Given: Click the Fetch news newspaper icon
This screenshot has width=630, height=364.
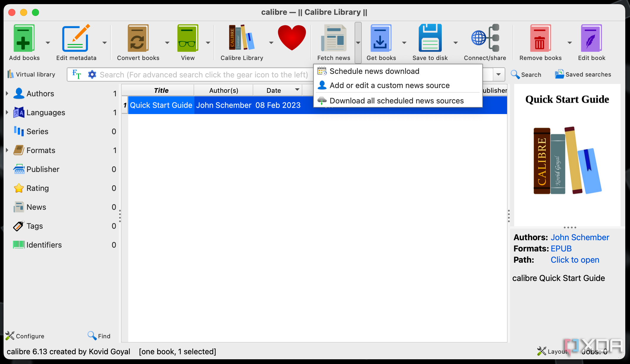Looking at the screenshot, I should click(x=334, y=38).
